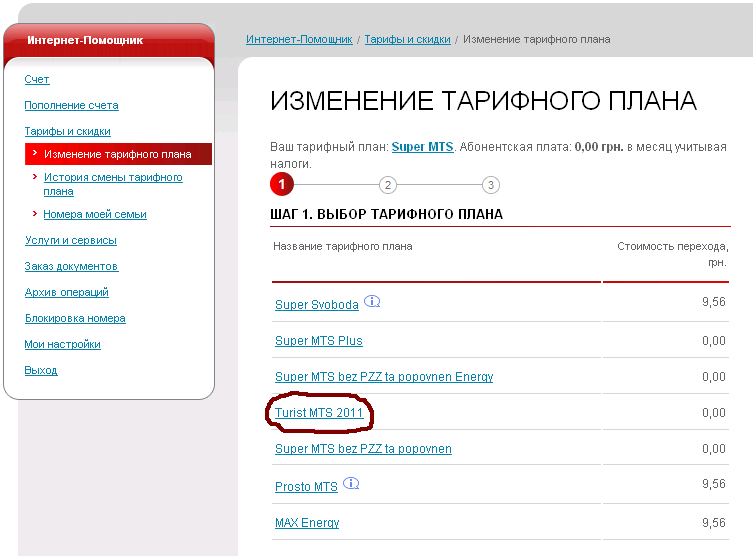Click ШАГ 1. ВЫБОР ТАРИФНОГО ПЛАНА heading
This screenshot has height=556, width=753.
click(387, 214)
